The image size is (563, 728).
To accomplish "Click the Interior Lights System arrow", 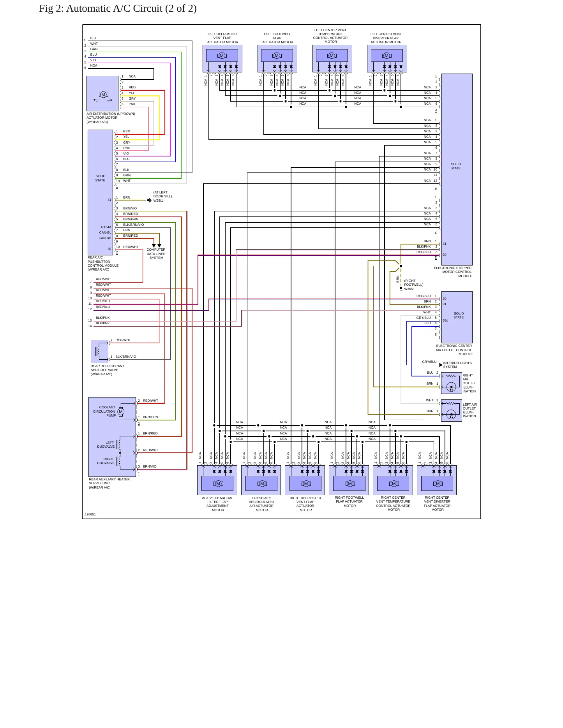I will [x=441, y=365].
